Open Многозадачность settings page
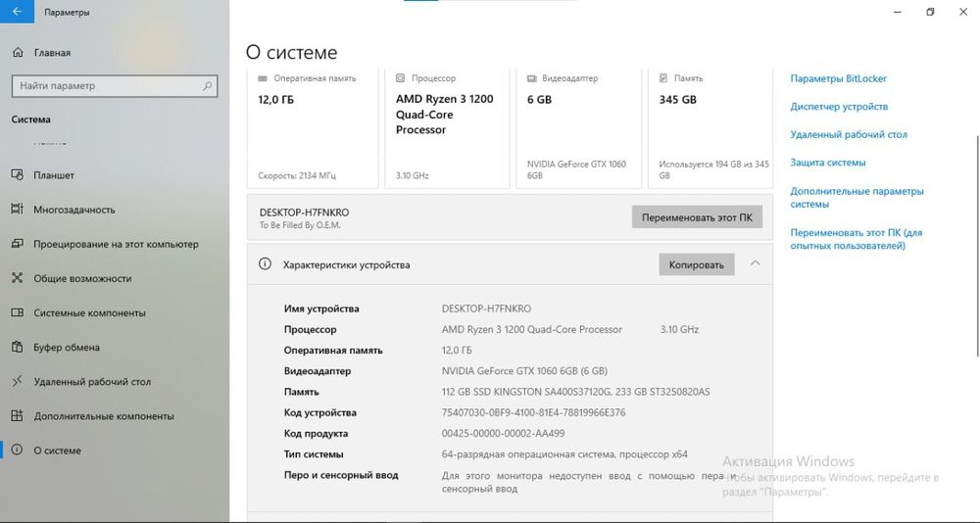This screenshot has width=980, height=523. coord(74,210)
